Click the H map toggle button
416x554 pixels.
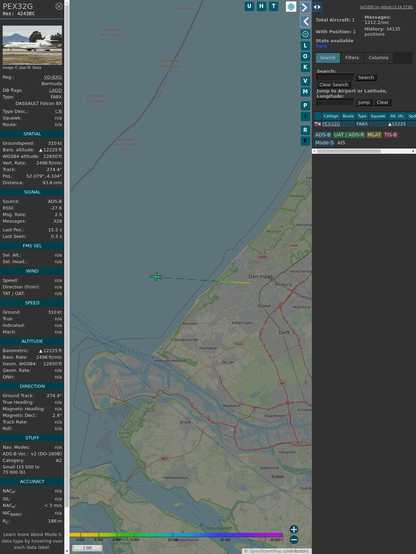[x=261, y=6]
